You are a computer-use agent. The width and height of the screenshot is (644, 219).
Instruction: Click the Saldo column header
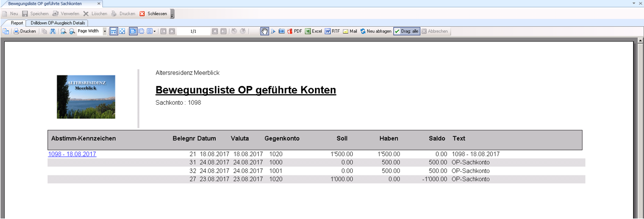[x=437, y=138]
